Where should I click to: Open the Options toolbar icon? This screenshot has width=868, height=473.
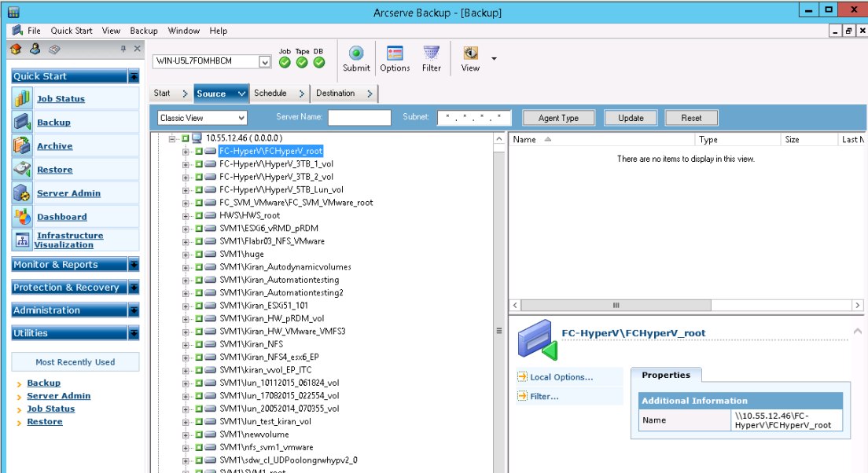click(x=395, y=53)
